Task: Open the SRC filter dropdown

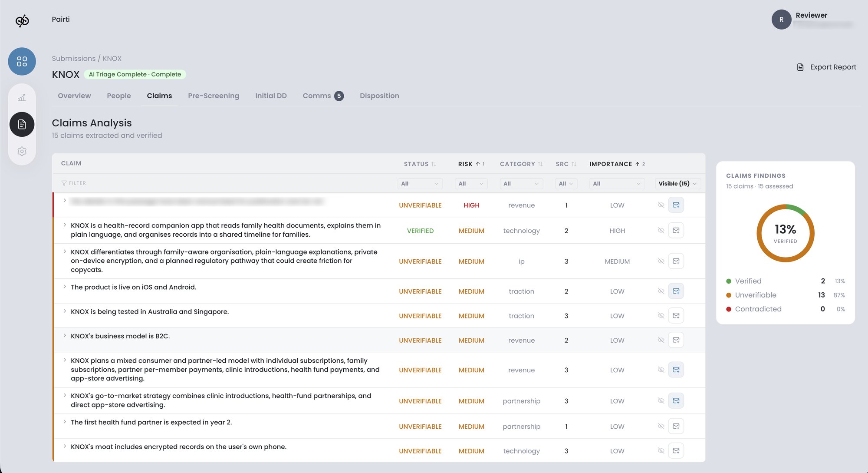Action: pyautogui.click(x=566, y=184)
